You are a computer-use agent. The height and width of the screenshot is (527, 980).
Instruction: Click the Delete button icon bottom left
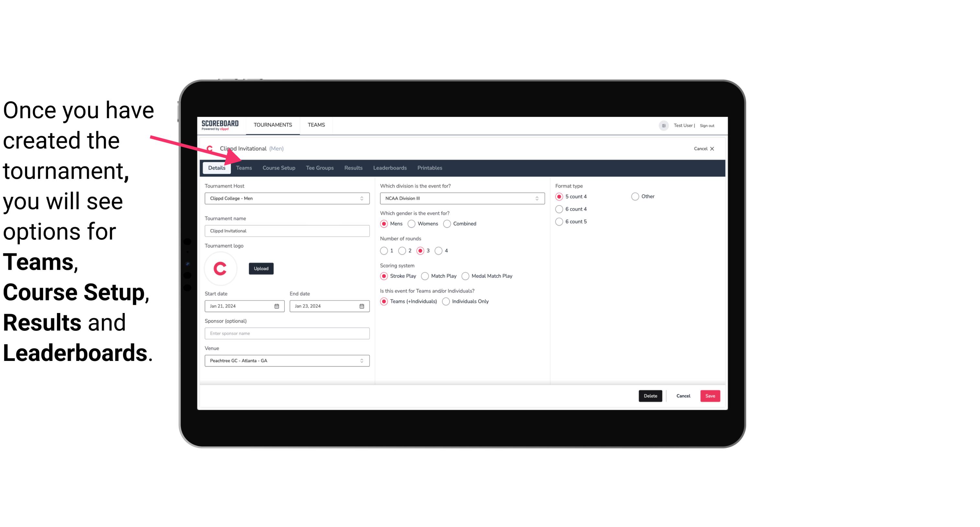click(650, 396)
